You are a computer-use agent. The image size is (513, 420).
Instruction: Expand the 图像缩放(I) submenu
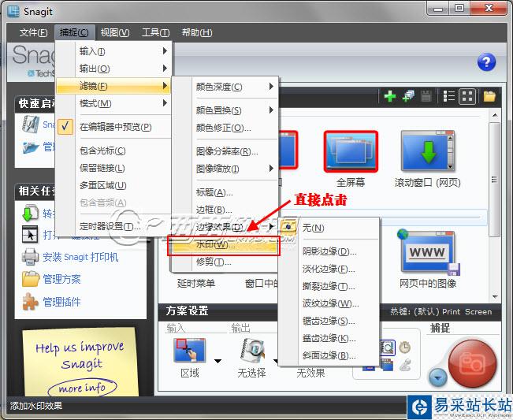225,169
